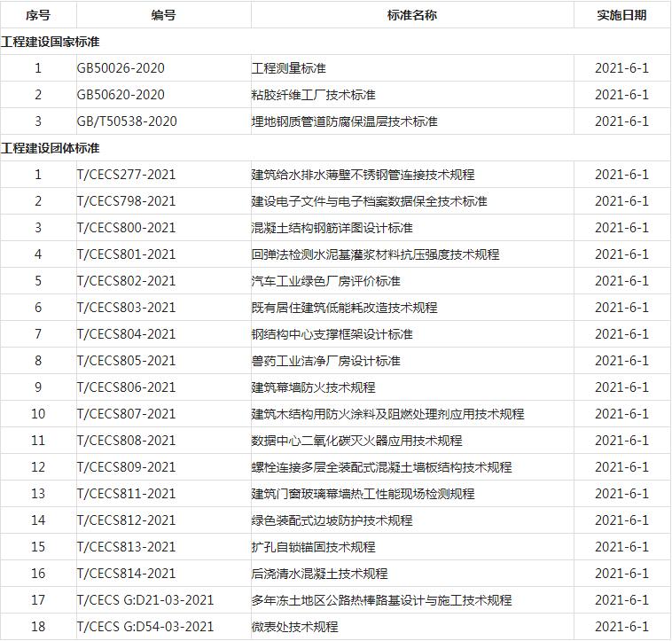This screenshot has width=672, height=641.
Task: Click the 编号 column header
Action: click(163, 15)
